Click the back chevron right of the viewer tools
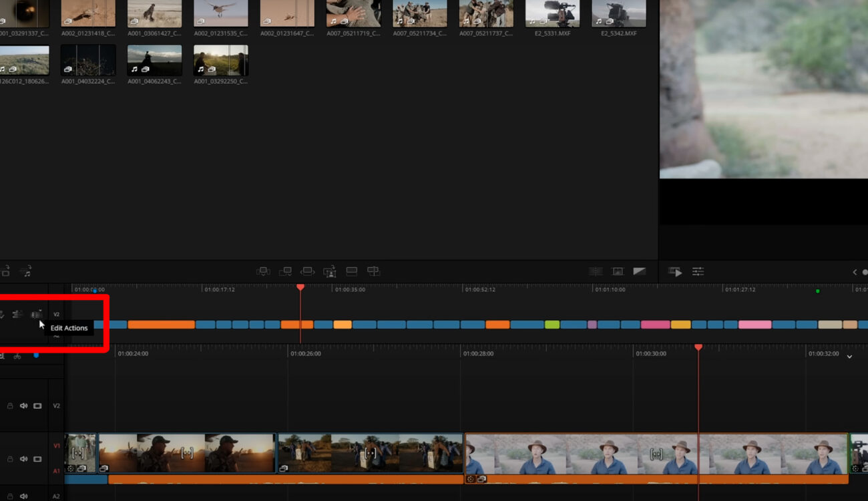 tap(855, 272)
